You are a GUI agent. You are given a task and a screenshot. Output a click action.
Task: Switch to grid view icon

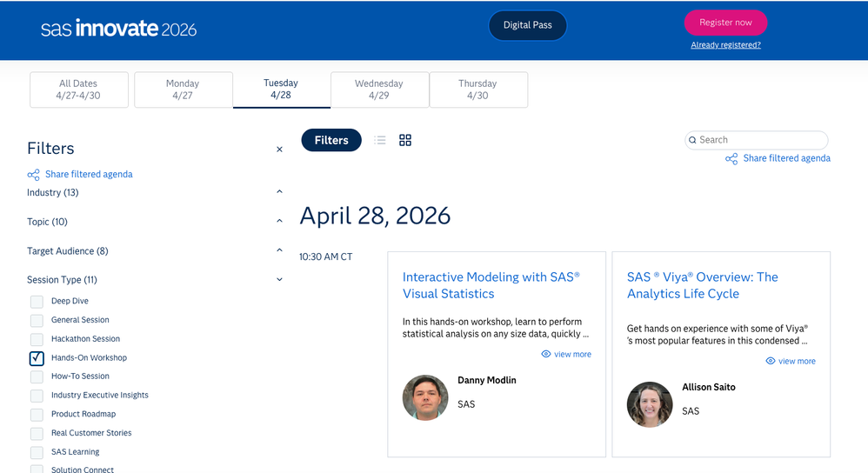pos(405,140)
